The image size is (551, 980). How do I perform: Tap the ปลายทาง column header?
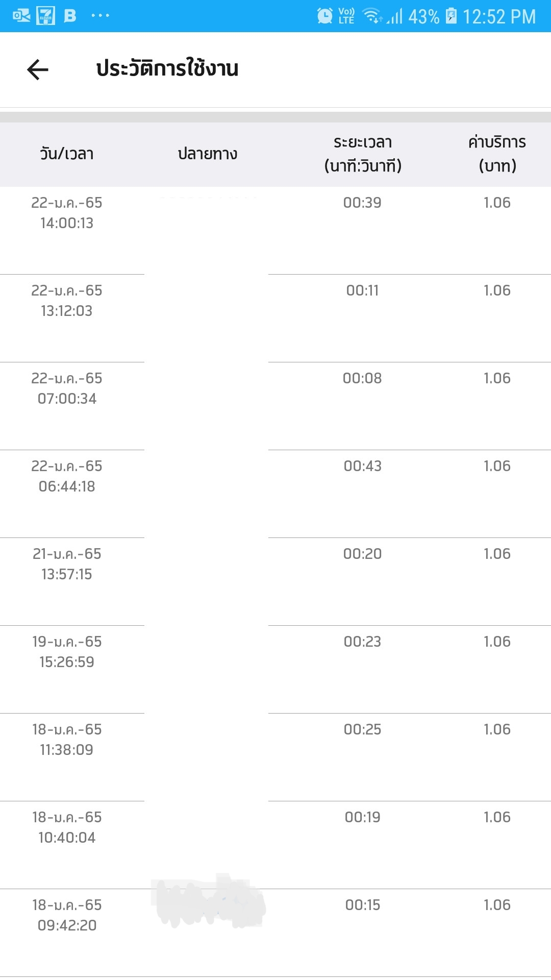point(207,154)
